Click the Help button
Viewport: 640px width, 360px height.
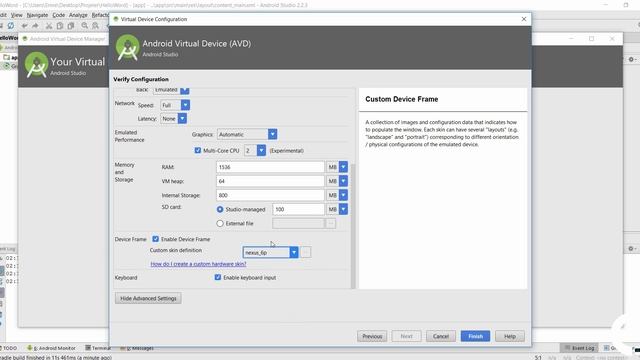tap(510, 336)
